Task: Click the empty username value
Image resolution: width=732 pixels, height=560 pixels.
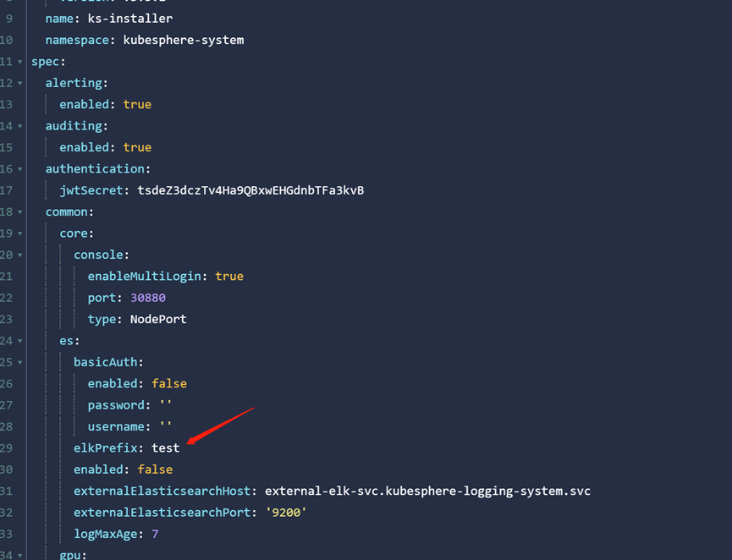Action: click(166, 425)
